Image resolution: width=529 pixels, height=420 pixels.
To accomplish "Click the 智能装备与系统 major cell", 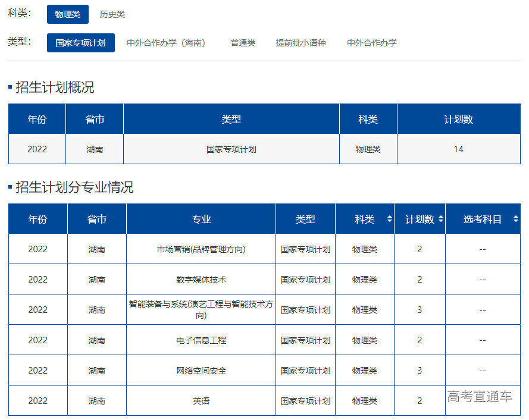I will (201, 309).
